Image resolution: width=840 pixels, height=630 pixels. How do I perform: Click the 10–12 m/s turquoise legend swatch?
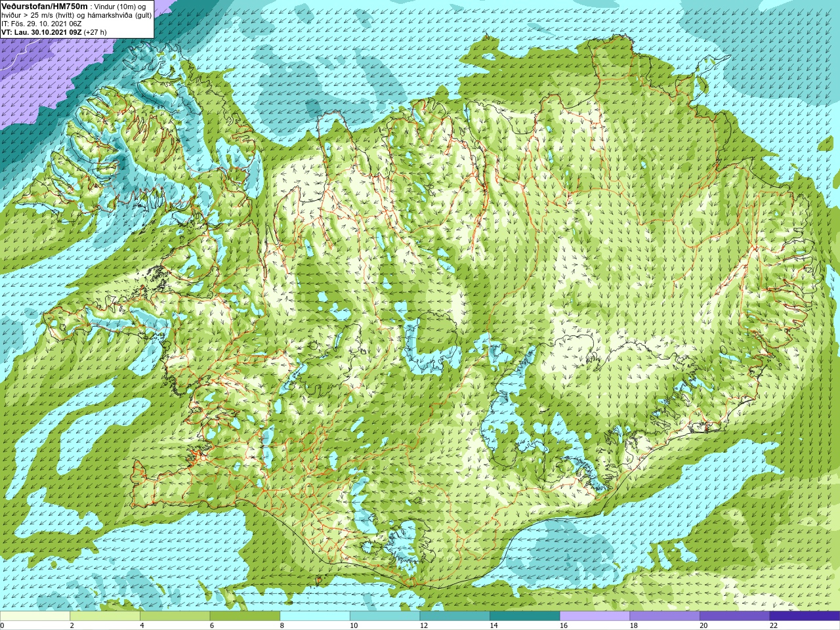pyautogui.click(x=385, y=616)
